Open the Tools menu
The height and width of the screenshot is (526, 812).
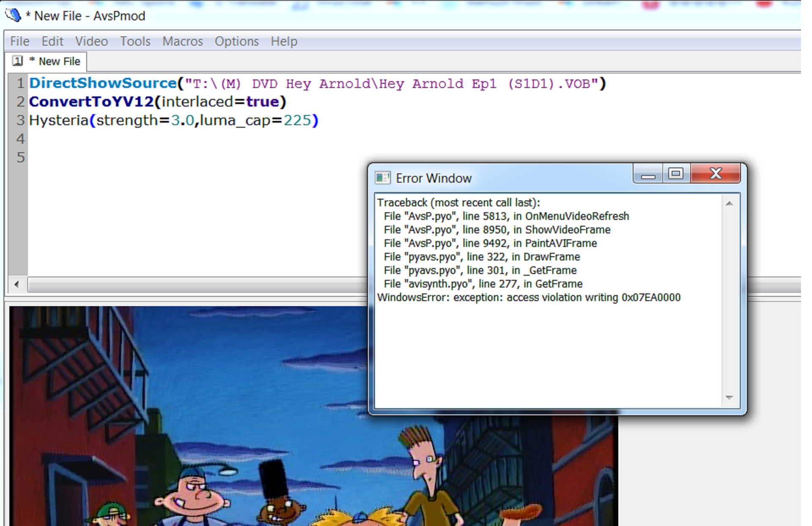coord(135,41)
